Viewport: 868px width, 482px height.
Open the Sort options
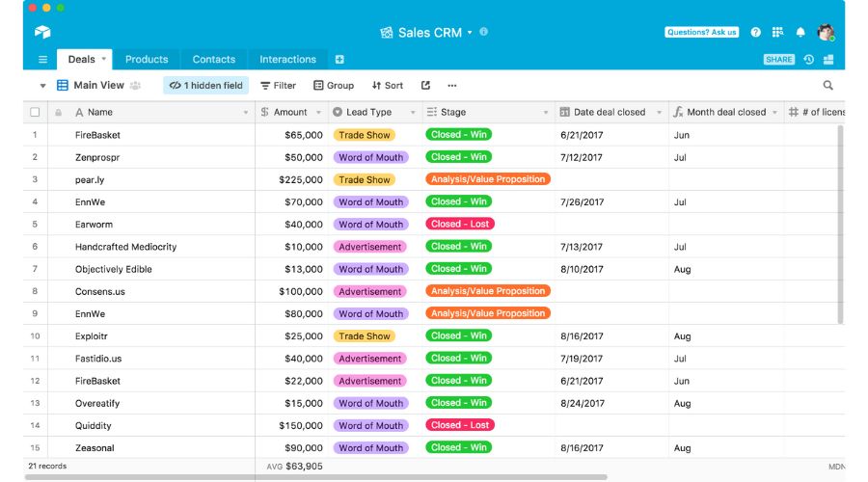(388, 85)
